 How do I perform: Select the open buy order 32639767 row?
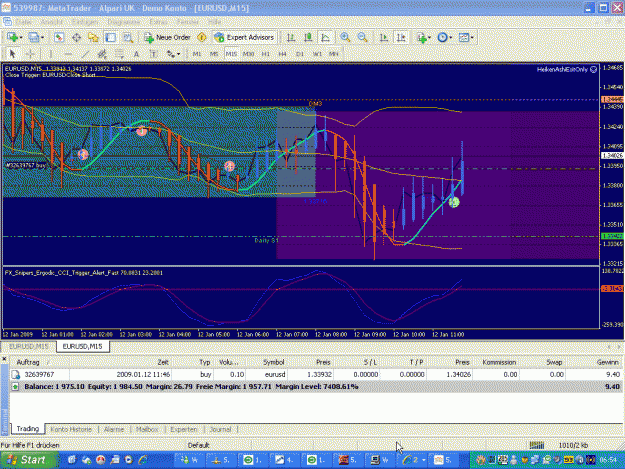coord(316,375)
